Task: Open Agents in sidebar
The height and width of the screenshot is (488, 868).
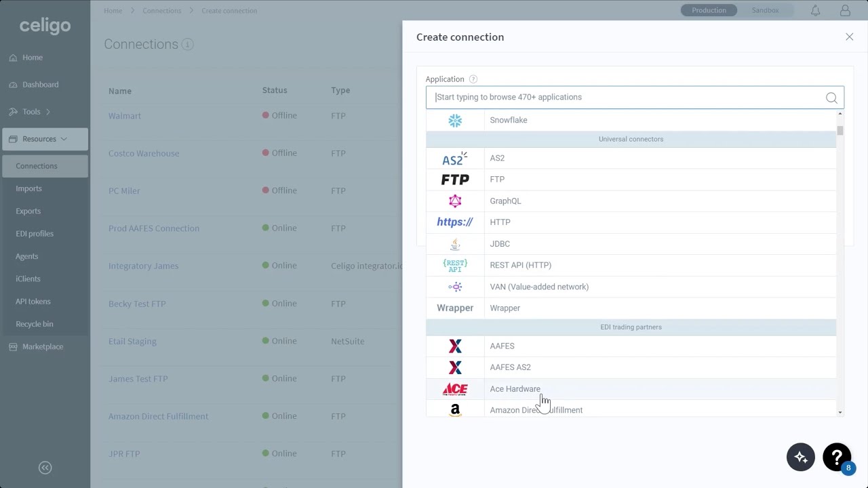Action: point(27,256)
